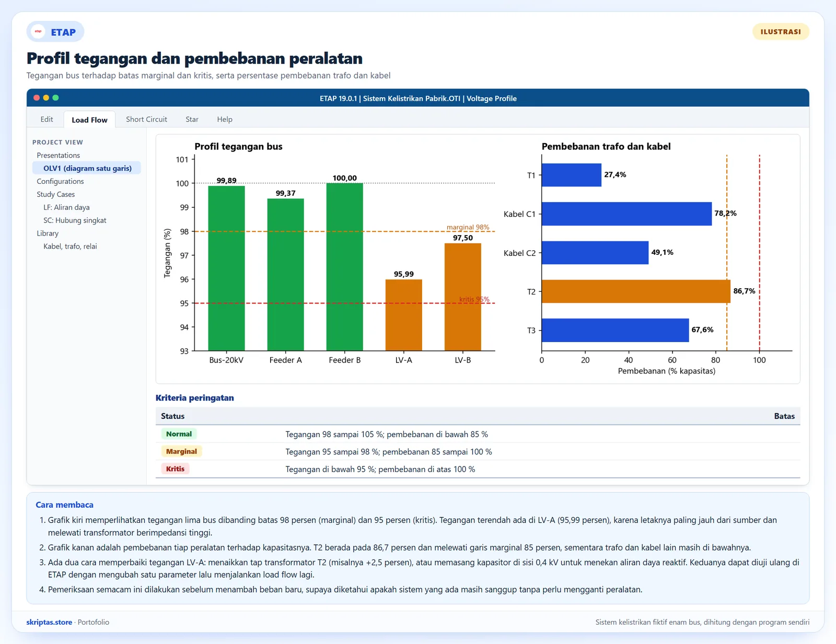Screen dimensions: 836x644
Task: Select OLV1 (diagram satu garis)
Action: pos(87,168)
